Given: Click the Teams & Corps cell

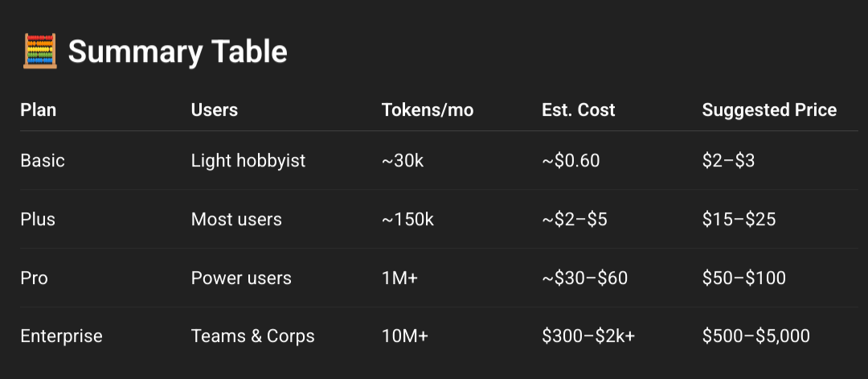Looking at the screenshot, I should click(252, 336).
